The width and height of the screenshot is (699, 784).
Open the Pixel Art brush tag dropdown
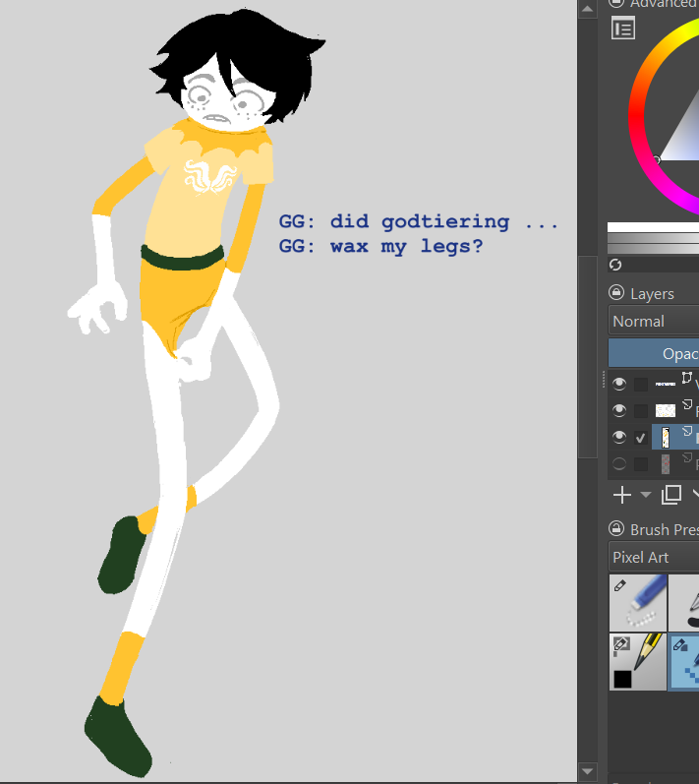tap(654, 557)
